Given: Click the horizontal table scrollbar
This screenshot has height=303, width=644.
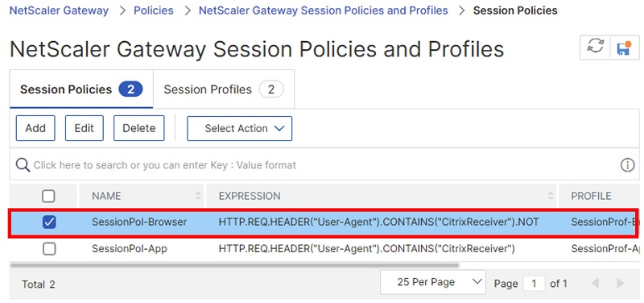Looking at the screenshot, I should tap(234, 265).
